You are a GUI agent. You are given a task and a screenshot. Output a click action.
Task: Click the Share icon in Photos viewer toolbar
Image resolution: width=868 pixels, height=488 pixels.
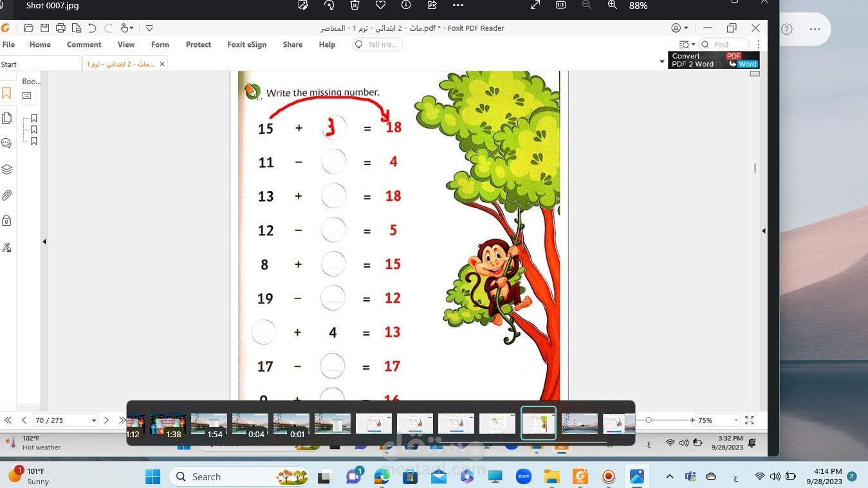432,5
